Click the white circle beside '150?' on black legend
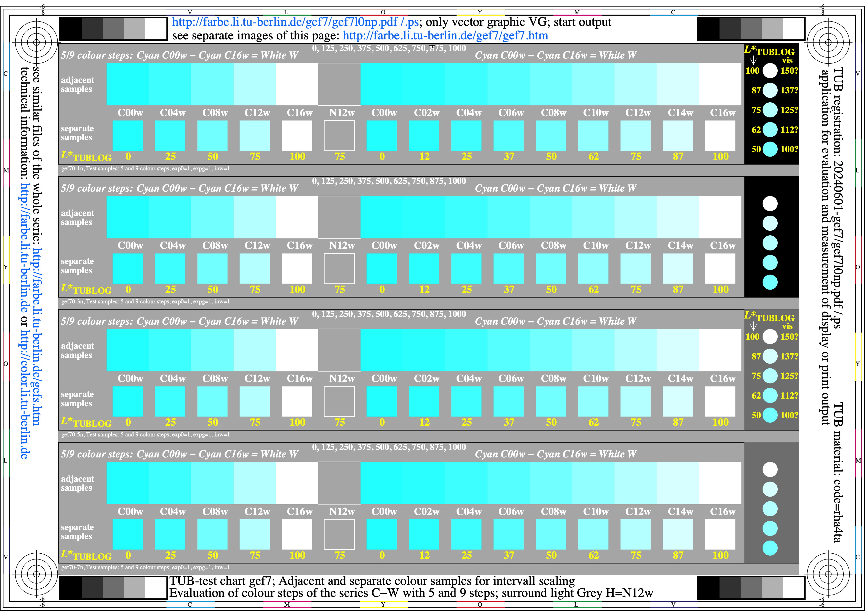The image size is (868, 614). pos(770,71)
